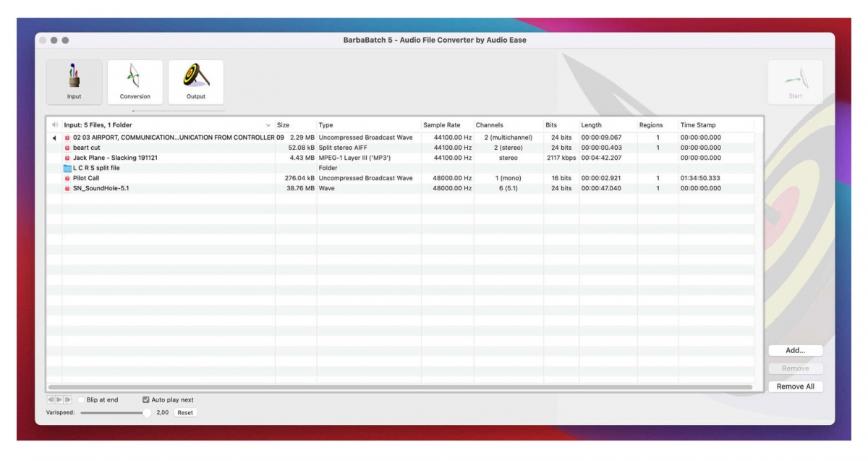
Task: Click the Folder type cell
Action: coord(328,168)
